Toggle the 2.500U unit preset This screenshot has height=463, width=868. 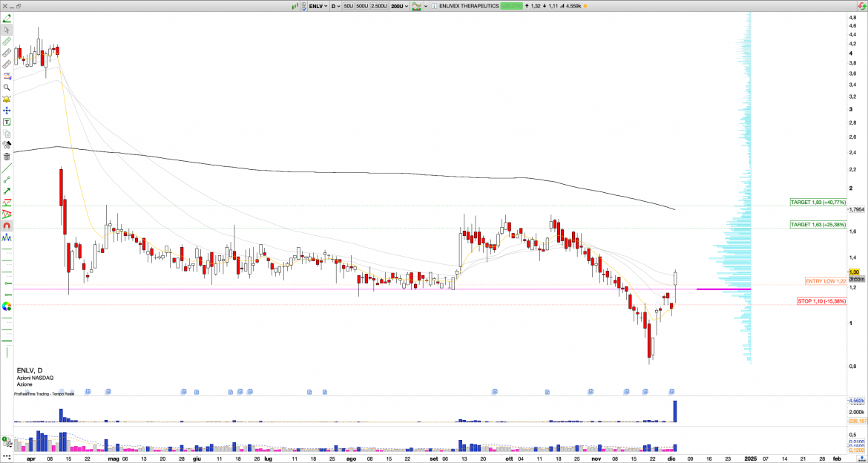click(378, 6)
